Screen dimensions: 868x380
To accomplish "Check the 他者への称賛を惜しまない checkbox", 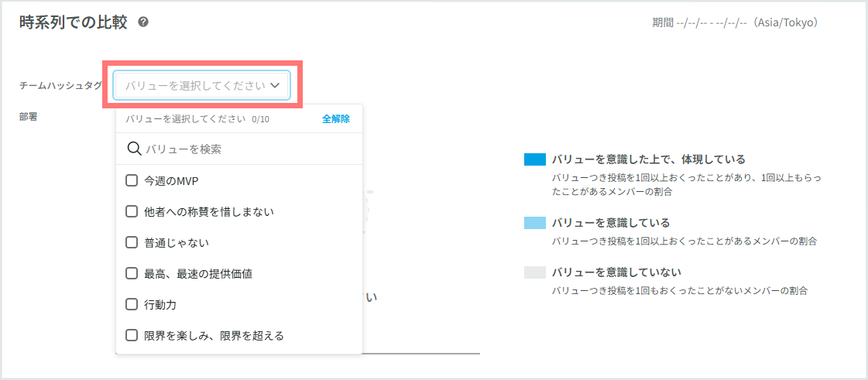I will click(131, 211).
